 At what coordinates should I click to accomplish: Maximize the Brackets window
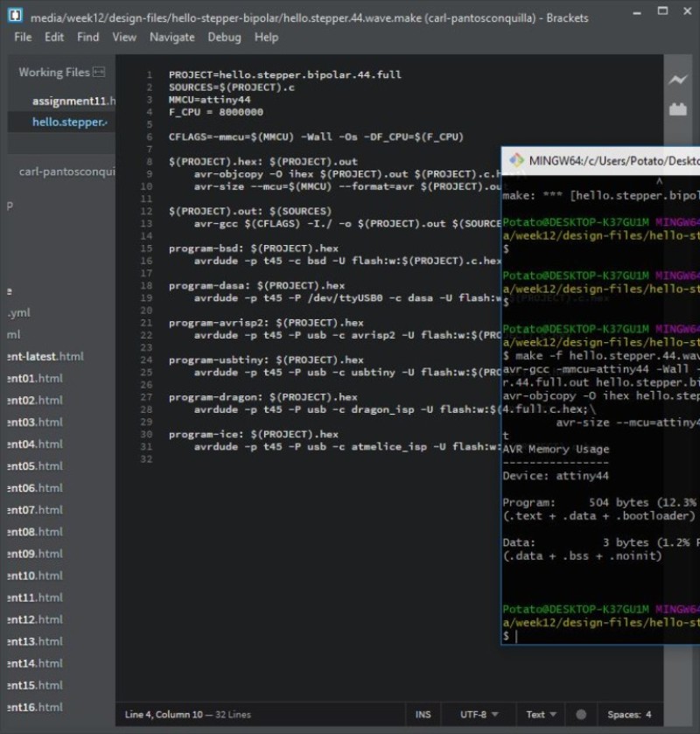click(x=662, y=10)
